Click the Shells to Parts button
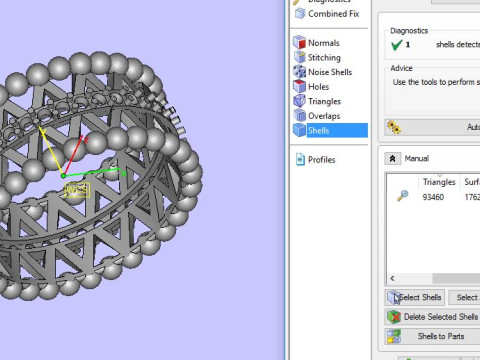480x360 pixels. coord(433,336)
